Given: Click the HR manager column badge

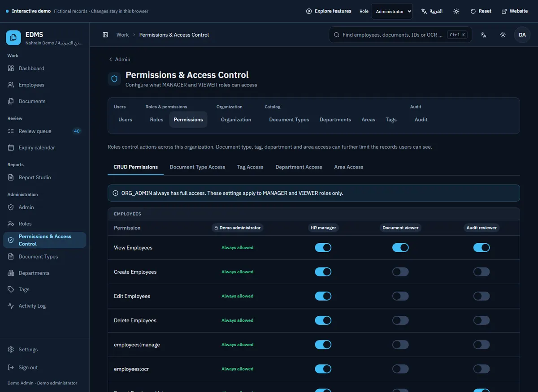Looking at the screenshot, I should click(323, 228).
